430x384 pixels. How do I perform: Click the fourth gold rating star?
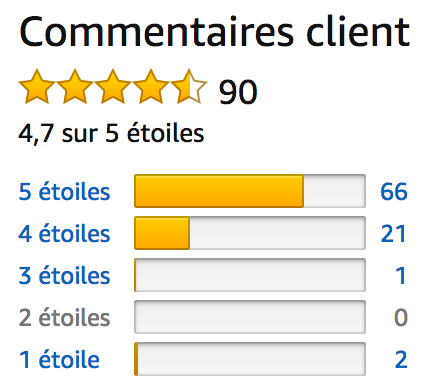click(x=151, y=87)
